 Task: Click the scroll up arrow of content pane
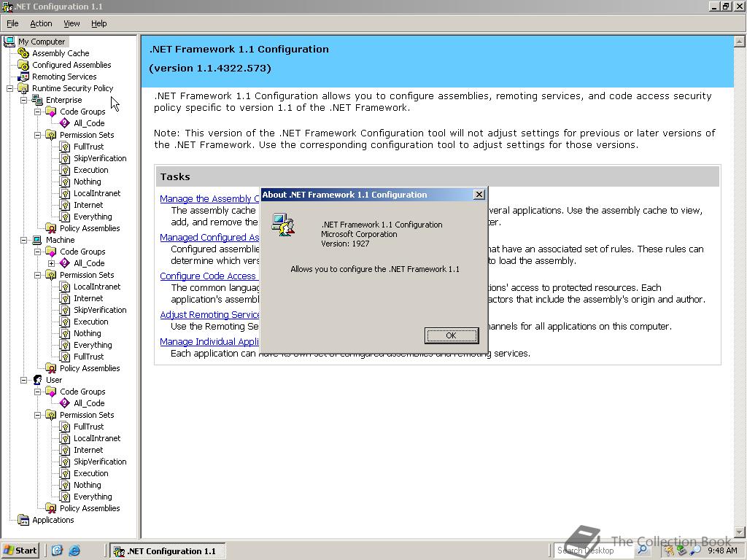tap(740, 42)
